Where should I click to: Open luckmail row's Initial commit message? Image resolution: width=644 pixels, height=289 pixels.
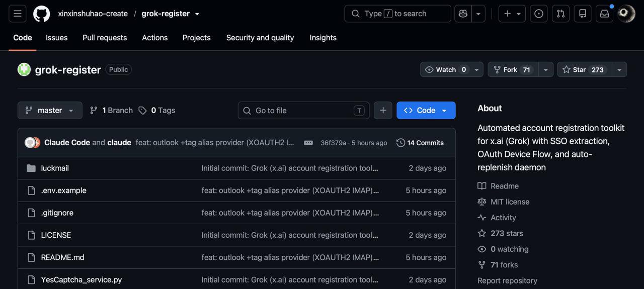[290, 168]
